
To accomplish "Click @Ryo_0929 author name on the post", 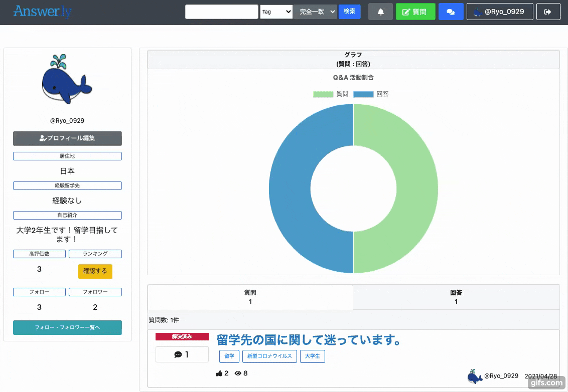I will [501, 376].
